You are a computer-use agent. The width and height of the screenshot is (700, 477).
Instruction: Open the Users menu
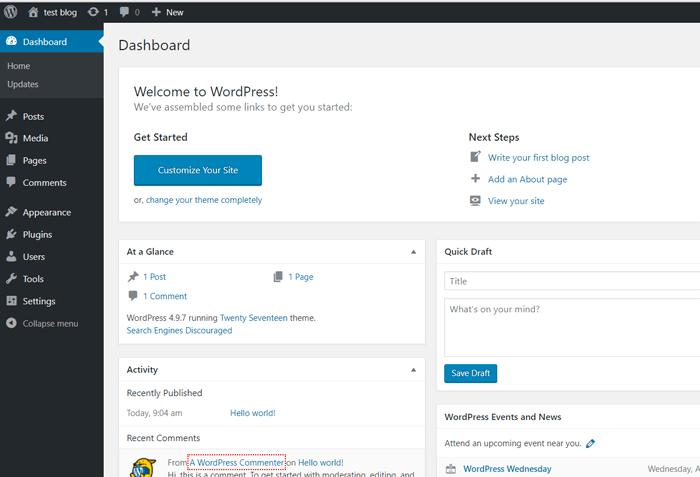pyautogui.click(x=34, y=257)
